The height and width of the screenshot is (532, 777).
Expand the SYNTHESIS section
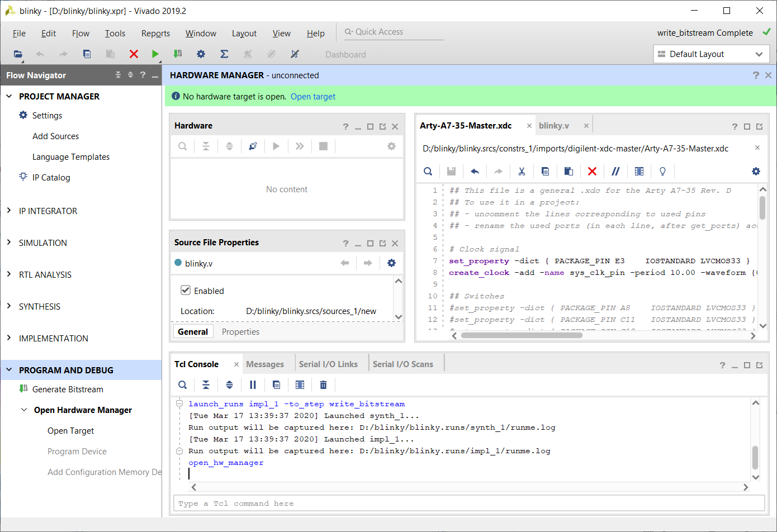tap(9, 306)
